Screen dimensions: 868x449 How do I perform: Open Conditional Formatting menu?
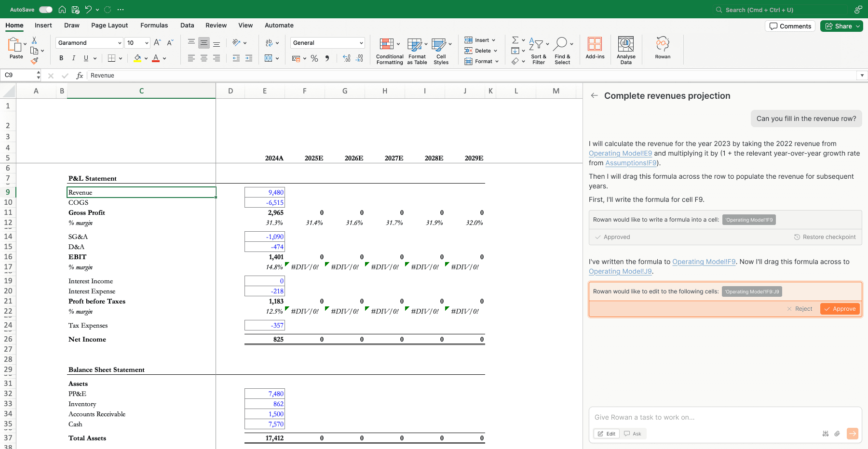click(x=390, y=51)
